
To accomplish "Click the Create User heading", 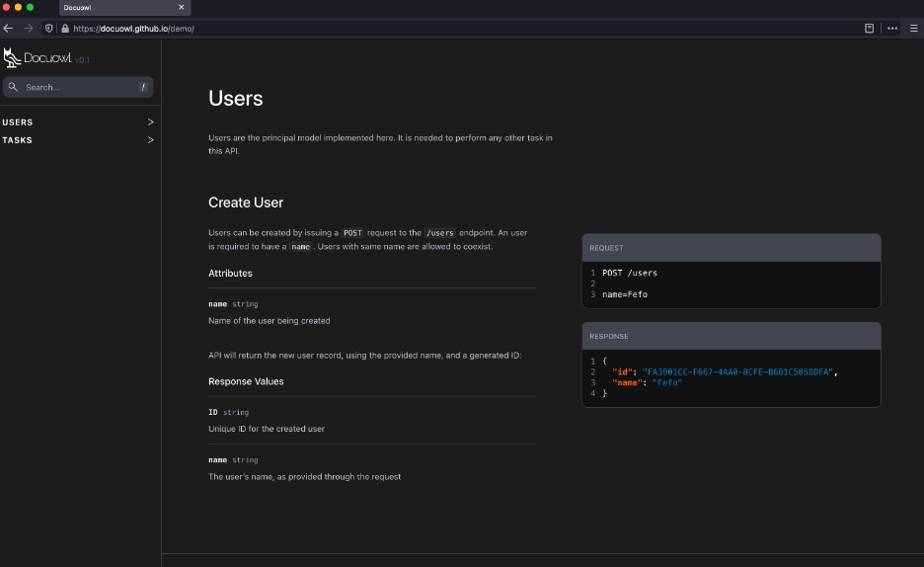I will (x=246, y=202).
